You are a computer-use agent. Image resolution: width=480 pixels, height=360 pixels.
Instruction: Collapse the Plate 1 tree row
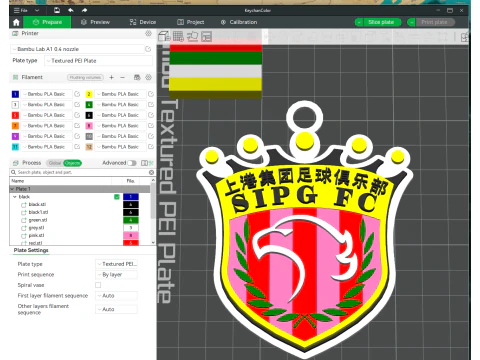coord(12,189)
